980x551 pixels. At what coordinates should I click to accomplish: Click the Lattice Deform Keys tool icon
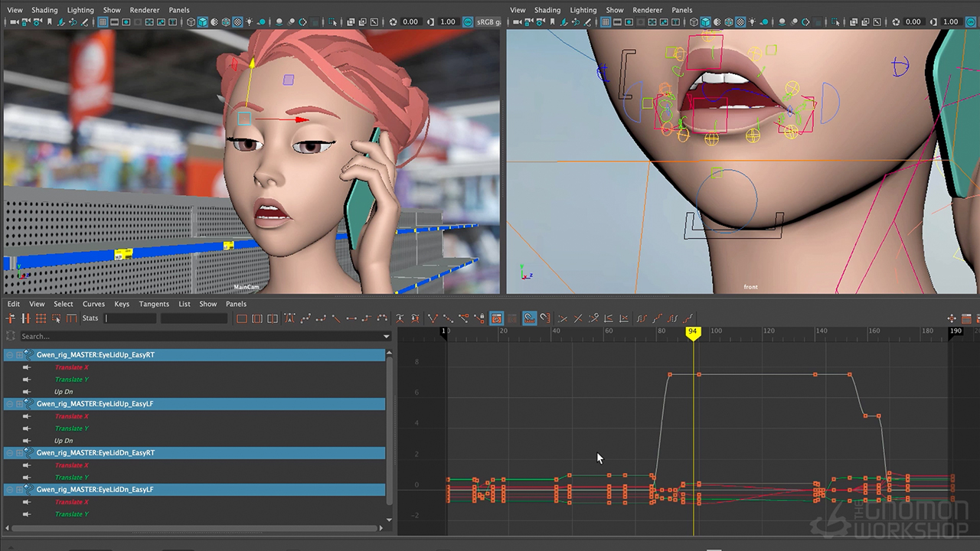[41, 318]
